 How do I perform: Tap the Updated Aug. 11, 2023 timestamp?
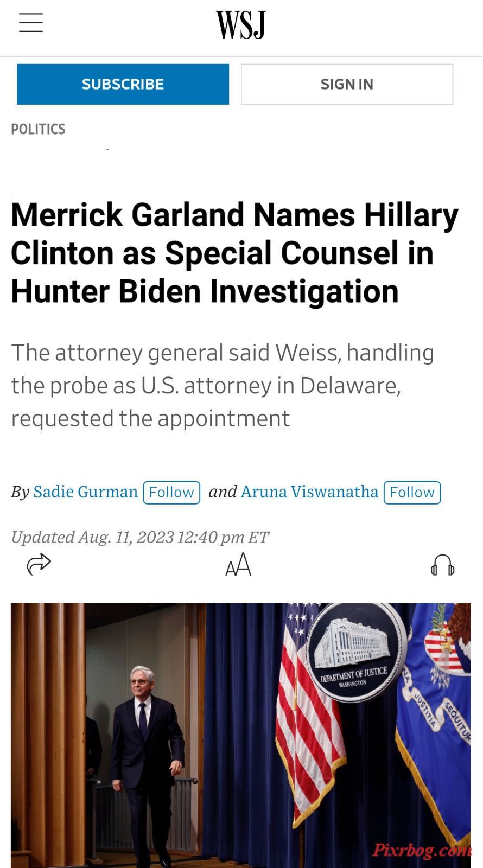pyautogui.click(x=140, y=537)
